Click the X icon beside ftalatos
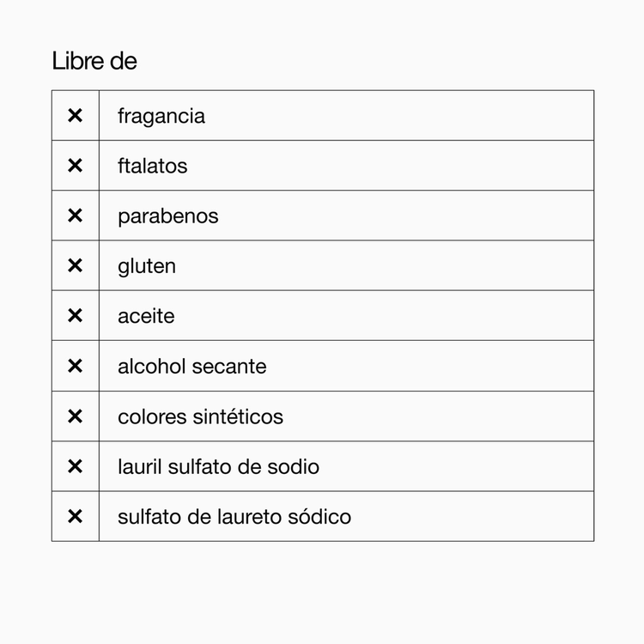Screen dimensions: 644x644 [x=76, y=166]
